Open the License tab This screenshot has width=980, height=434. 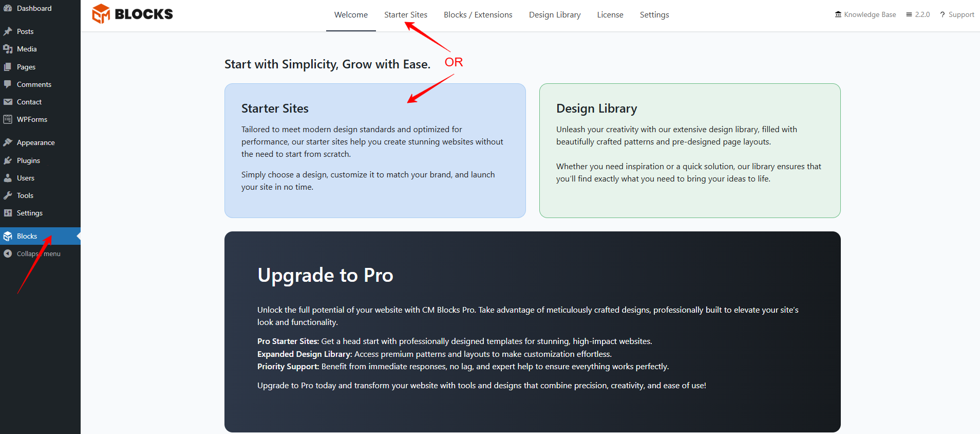pyautogui.click(x=610, y=15)
